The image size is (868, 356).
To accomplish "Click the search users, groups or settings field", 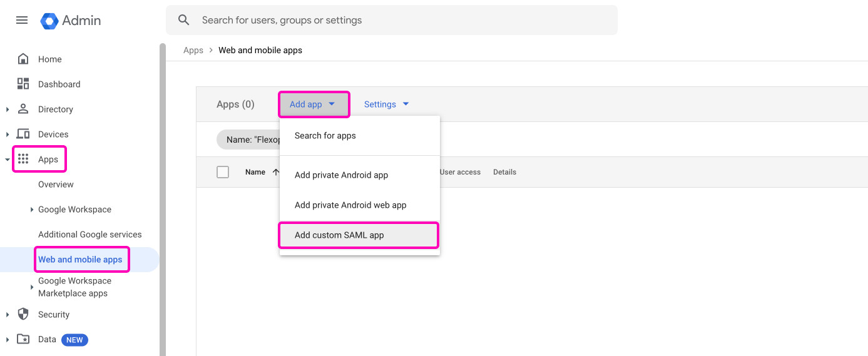I will [x=401, y=20].
